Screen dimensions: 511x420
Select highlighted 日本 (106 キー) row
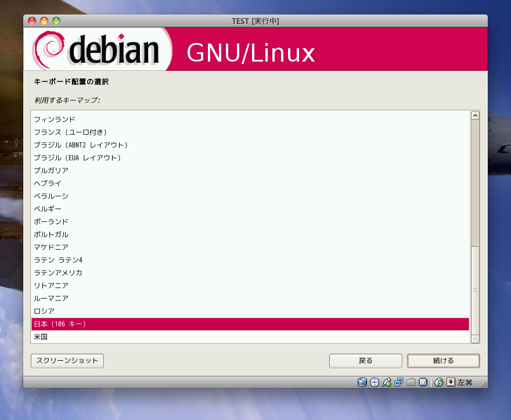click(250, 324)
